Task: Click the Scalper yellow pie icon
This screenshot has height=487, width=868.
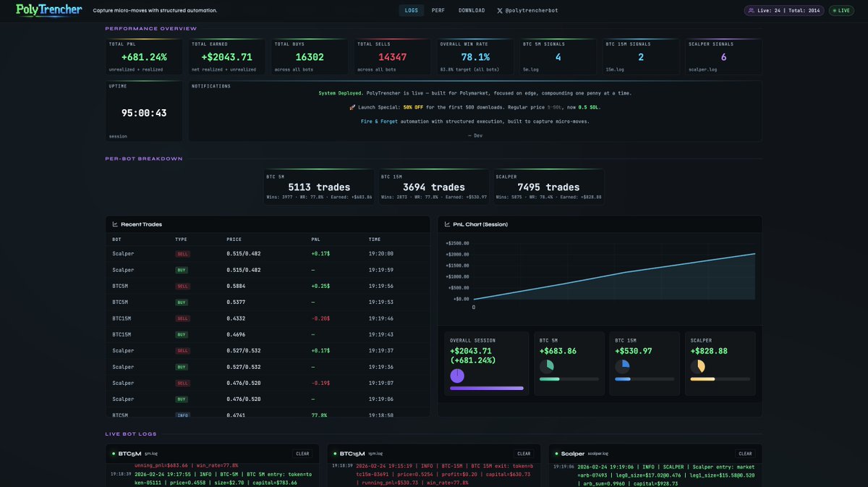Action: [698, 367]
